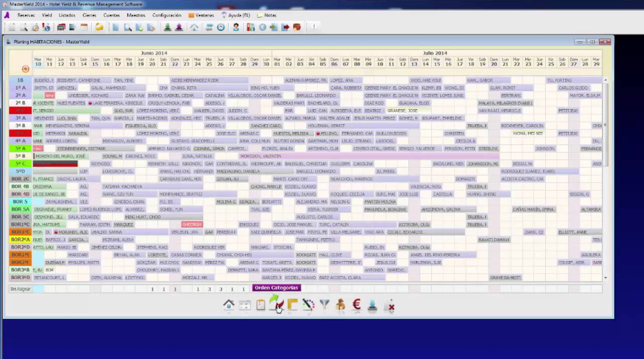Click the money bag dock icon
The height and width of the screenshot is (359, 644).
point(341,305)
